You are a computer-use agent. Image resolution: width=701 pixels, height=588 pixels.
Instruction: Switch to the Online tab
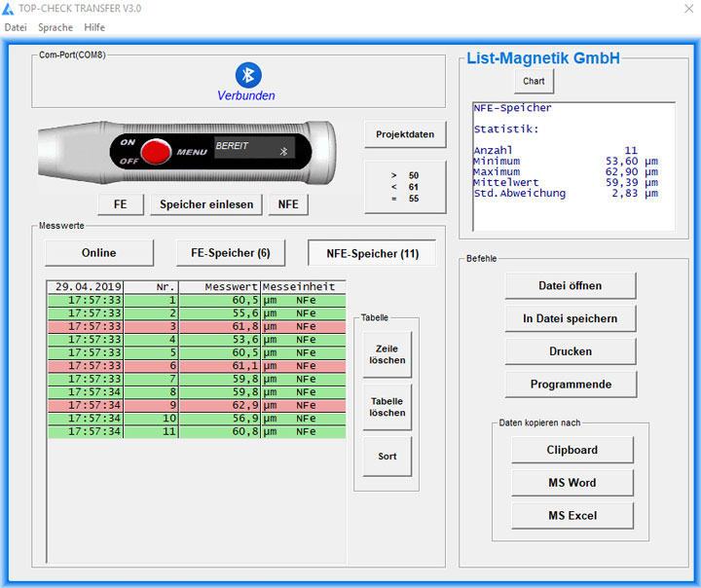pos(98,253)
